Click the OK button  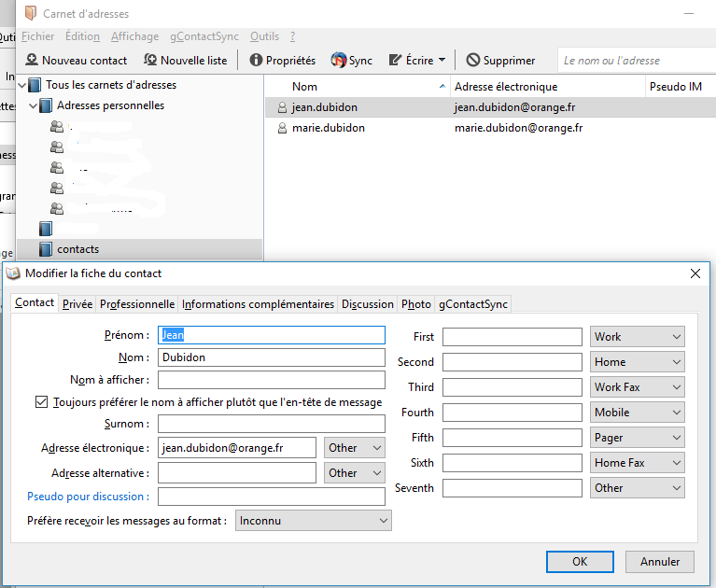(580, 562)
